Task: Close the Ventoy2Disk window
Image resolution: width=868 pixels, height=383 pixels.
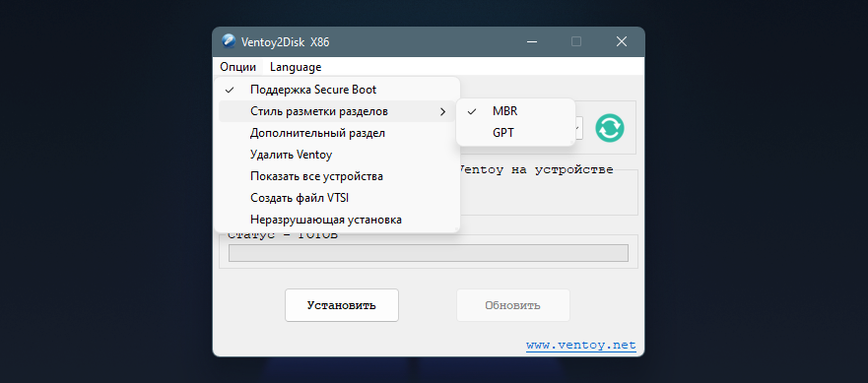Action: pos(622,41)
